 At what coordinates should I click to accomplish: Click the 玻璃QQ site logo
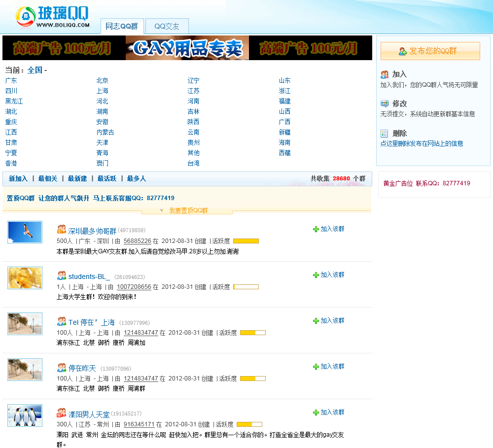pos(53,17)
